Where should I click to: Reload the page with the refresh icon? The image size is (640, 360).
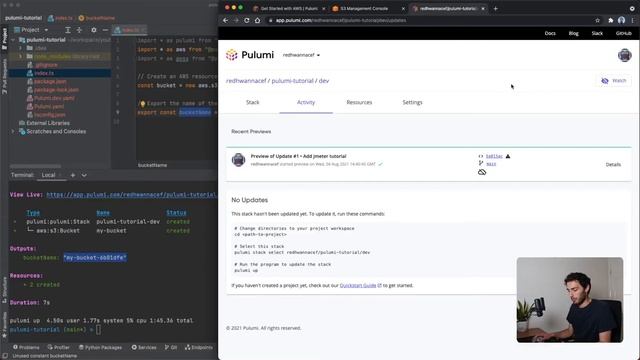pos(247,20)
